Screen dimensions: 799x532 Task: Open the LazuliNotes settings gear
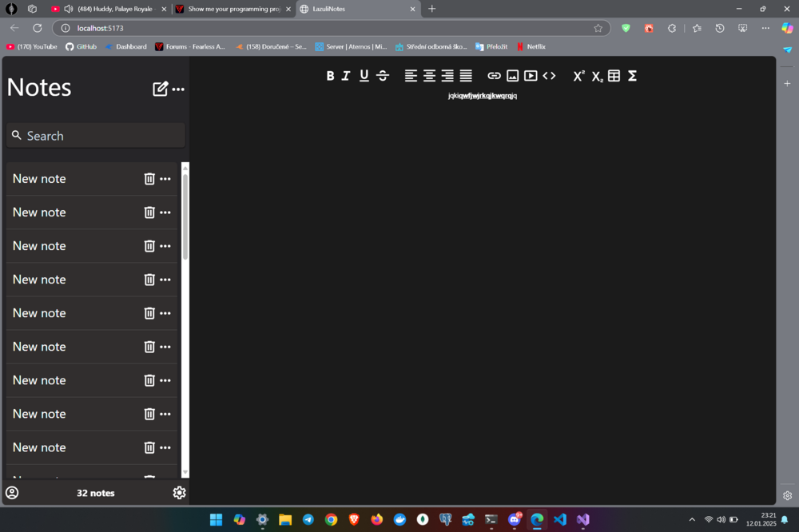coord(179,493)
